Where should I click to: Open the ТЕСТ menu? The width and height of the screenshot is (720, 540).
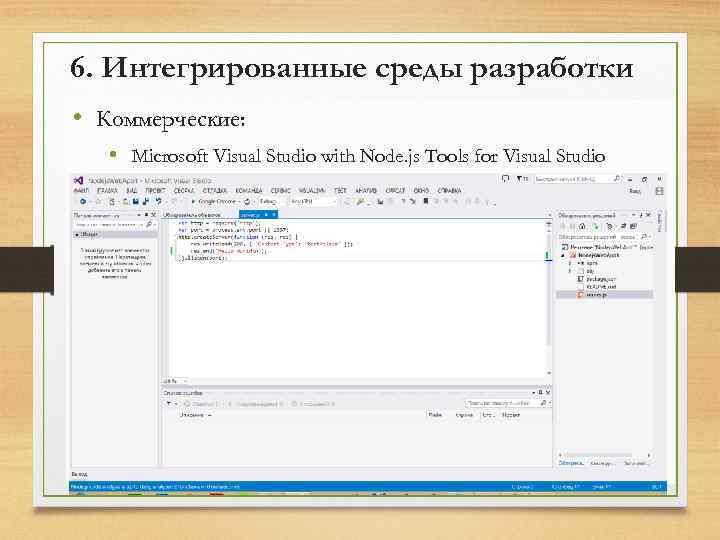point(340,191)
